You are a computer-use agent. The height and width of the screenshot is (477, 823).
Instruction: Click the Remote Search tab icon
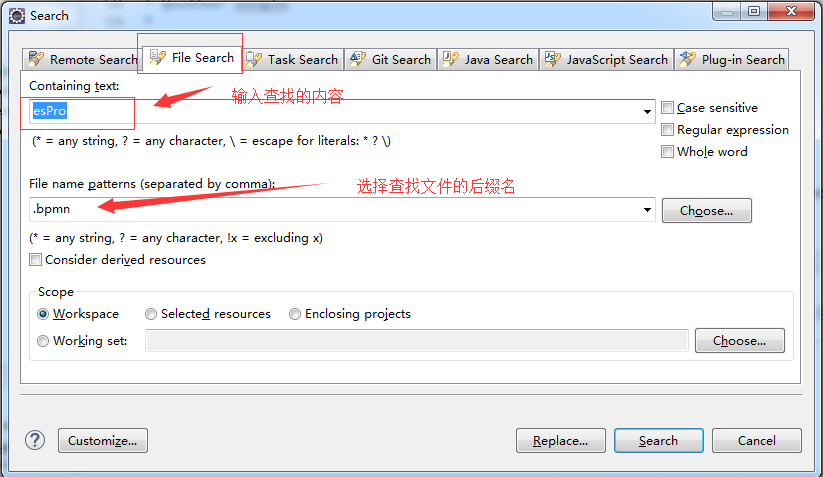[36, 59]
